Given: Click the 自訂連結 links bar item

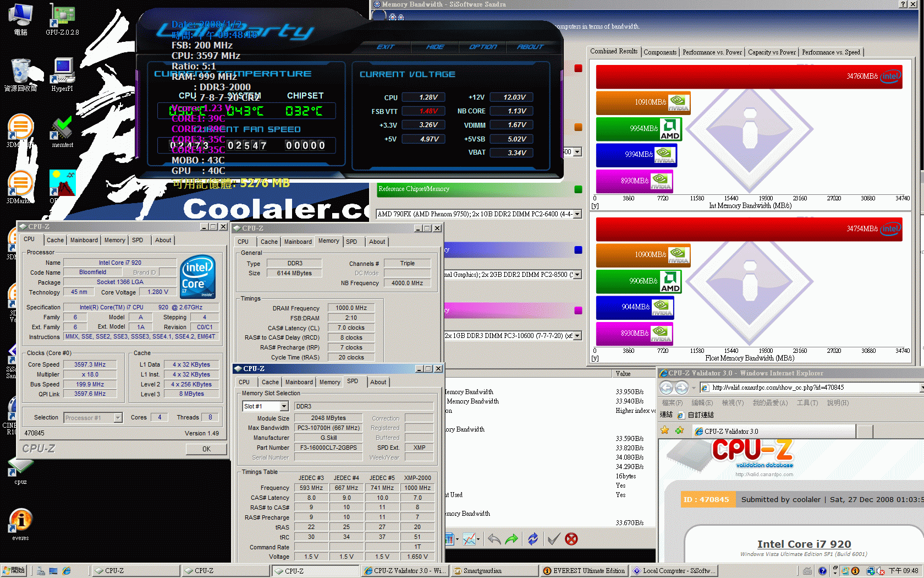Looking at the screenshot, I should (696, 415).
